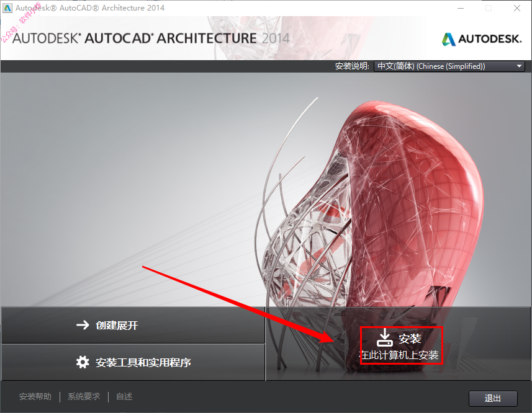Click the AutoCAD app icon in title bar
Image resolution: width=532 pixels, height=413 pixels.
click(7, 8)
